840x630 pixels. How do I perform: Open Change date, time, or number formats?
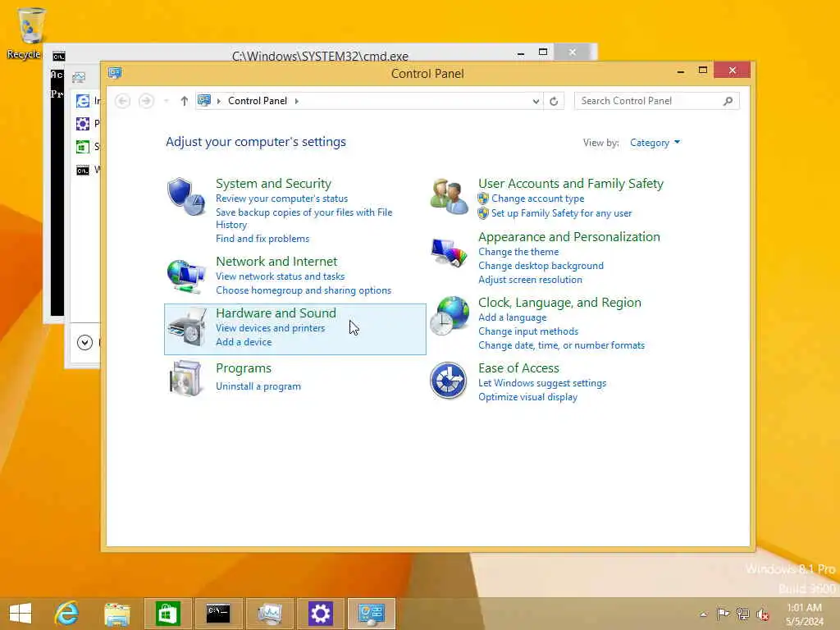point(561,345)
